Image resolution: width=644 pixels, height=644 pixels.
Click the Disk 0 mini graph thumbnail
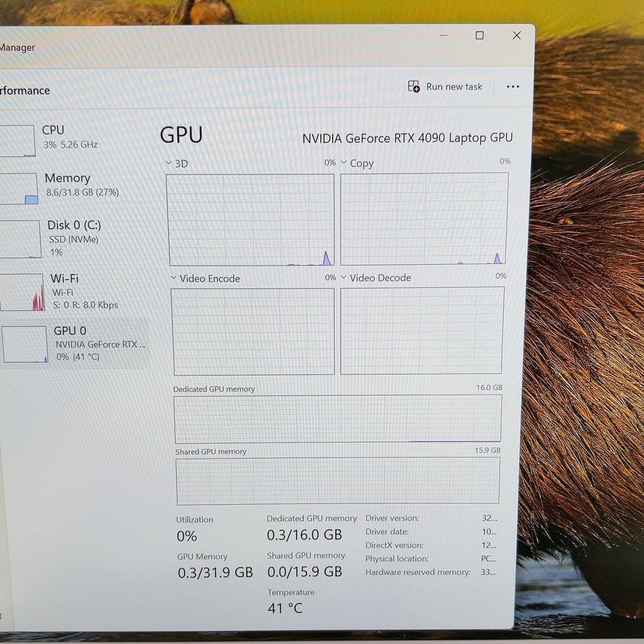coord(20,239)
